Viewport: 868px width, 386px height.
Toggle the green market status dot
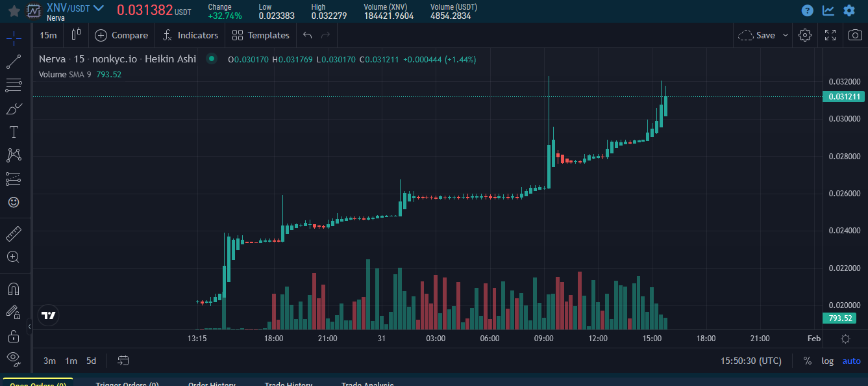point(211,59)
